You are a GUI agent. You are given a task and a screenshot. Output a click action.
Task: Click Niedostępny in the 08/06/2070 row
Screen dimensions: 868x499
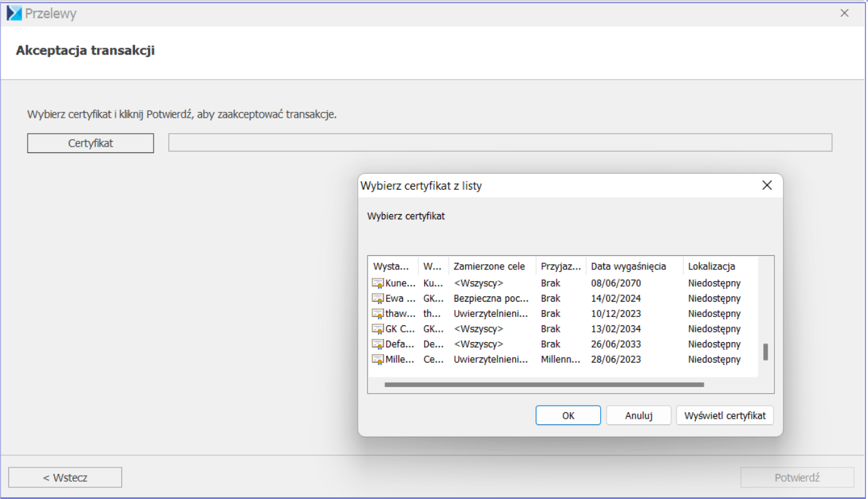[x=714, y=284]
